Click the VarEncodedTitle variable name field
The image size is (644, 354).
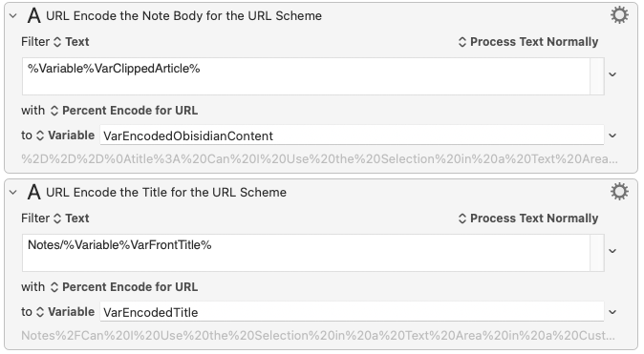(x=352, y=312)
